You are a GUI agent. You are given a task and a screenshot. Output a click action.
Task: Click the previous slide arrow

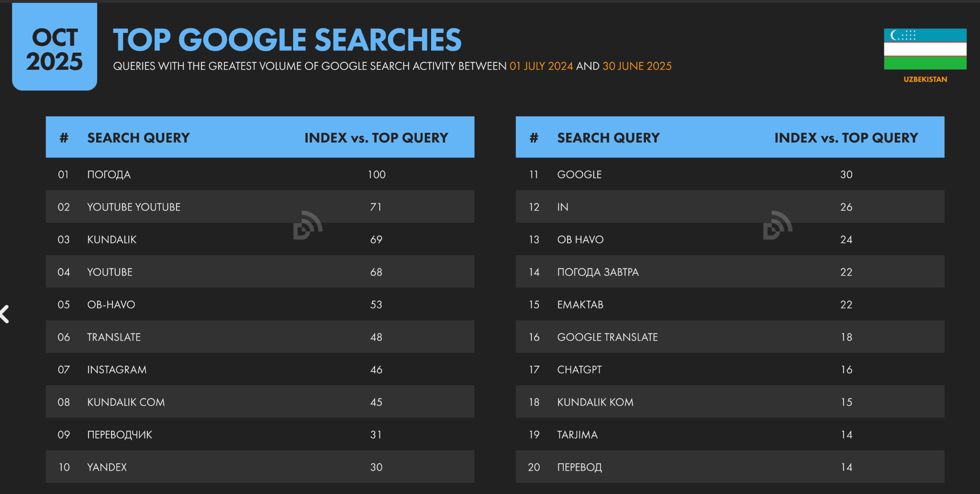[x=5, y=314]
